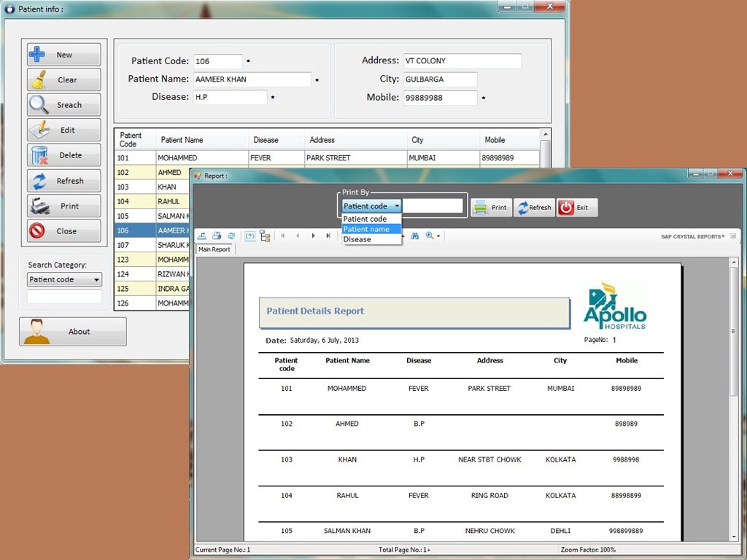Open the parameter panel using the (?) icon

click(x=249, y=236)
